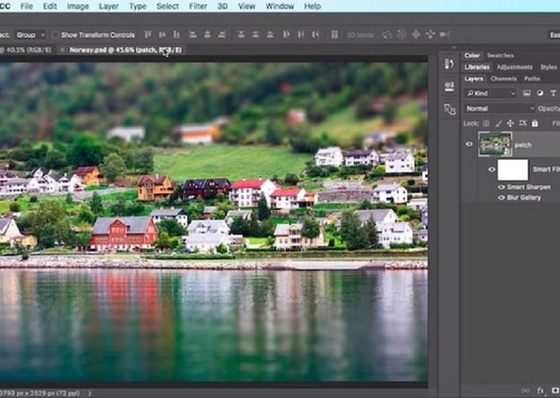Click the lock transparent pixels icon
The width and height of the screenshot is (560, 398).
486,124
